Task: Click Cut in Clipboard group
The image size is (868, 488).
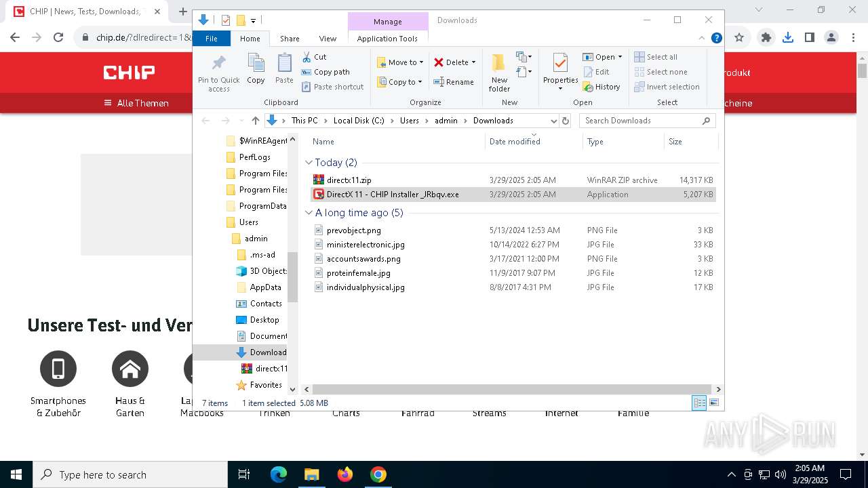Action: (314, 57)
